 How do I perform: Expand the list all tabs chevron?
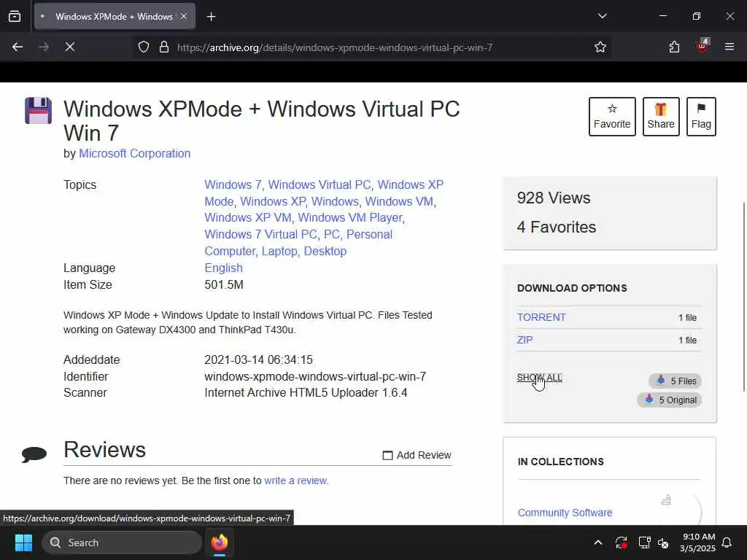[602, 16]
